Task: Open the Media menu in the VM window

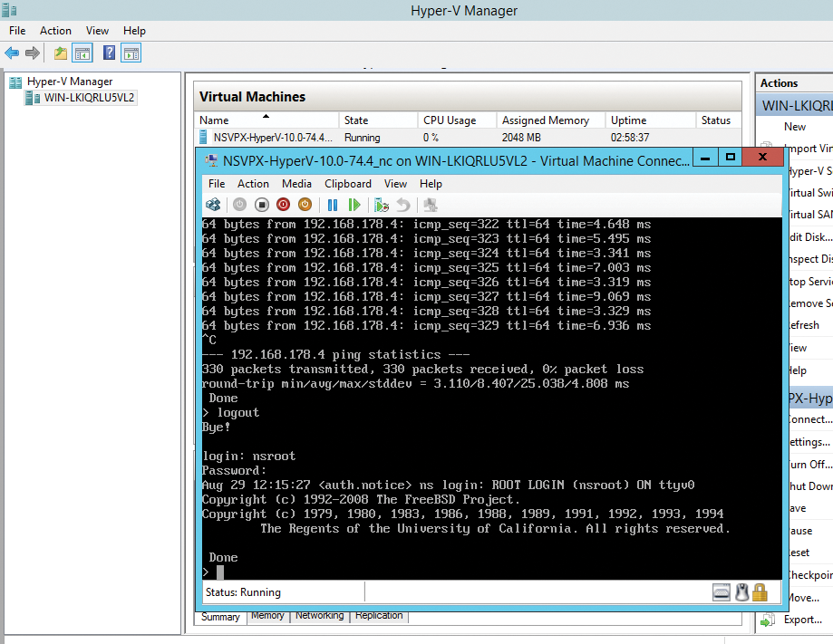Action: point(296,183)
